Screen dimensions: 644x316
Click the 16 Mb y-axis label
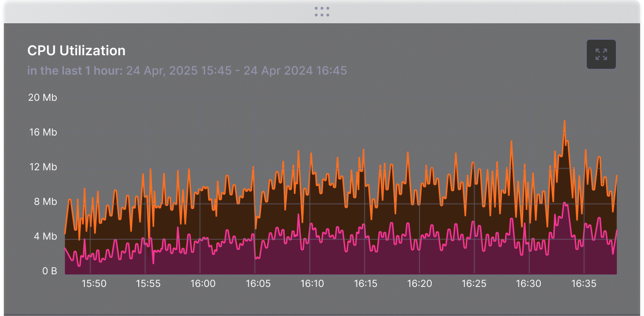tap(43, 132)
